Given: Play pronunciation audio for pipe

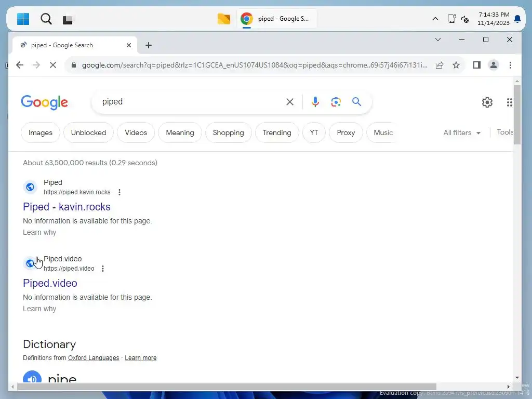Looking at the screenshot, I should pos(32,377).
